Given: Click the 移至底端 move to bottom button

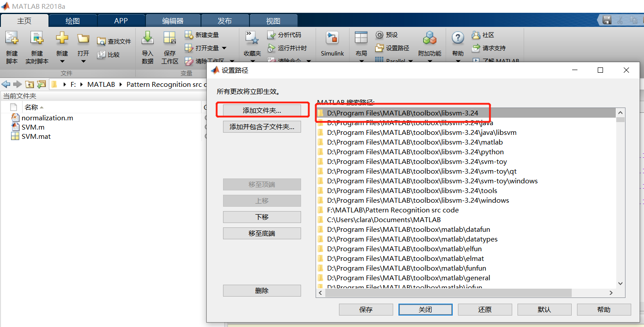Looking at the screenshot, I should 262,233.
